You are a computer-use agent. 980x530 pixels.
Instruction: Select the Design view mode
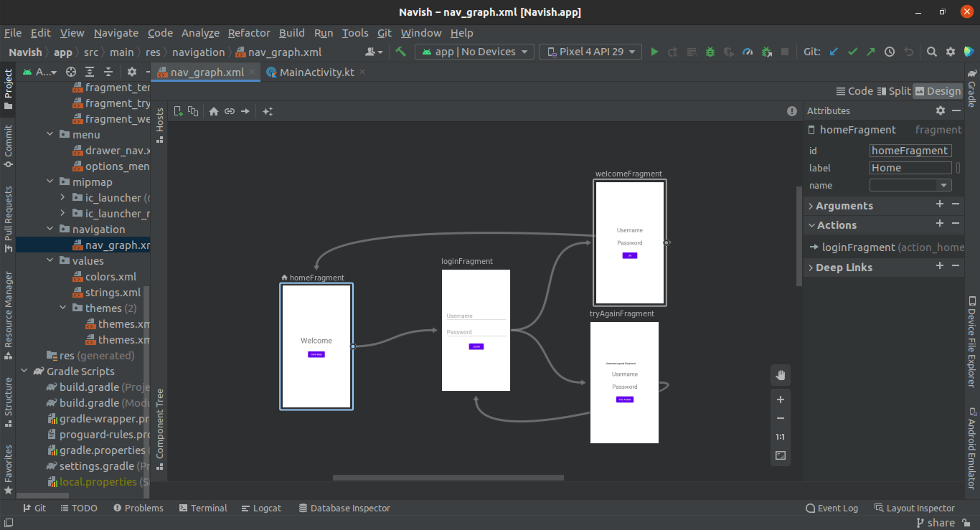938,91
